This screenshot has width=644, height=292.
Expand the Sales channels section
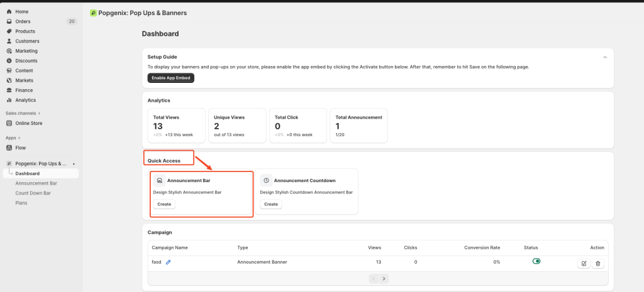click(23, 113)
